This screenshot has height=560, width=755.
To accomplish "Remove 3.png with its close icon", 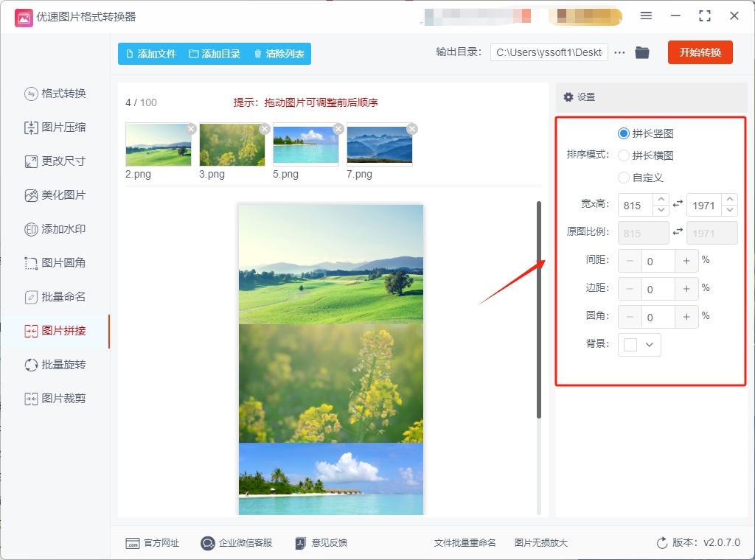I will coord(265,128).
